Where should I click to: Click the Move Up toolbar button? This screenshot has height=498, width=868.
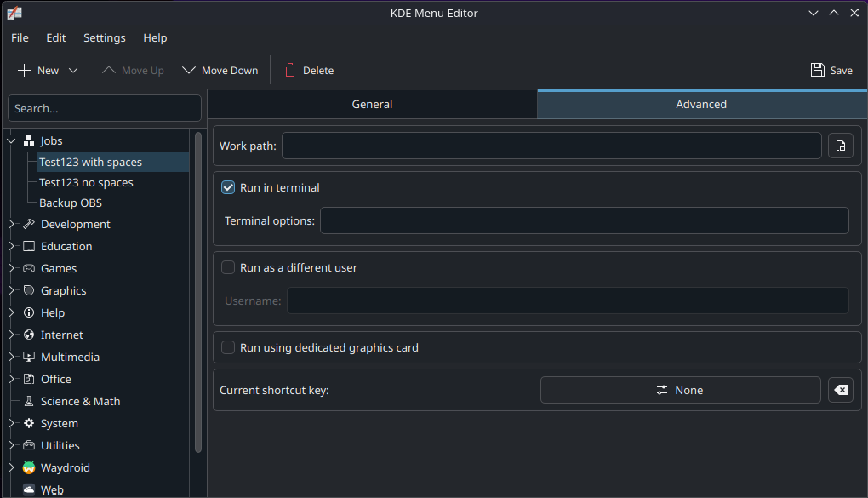coord(133,71)
